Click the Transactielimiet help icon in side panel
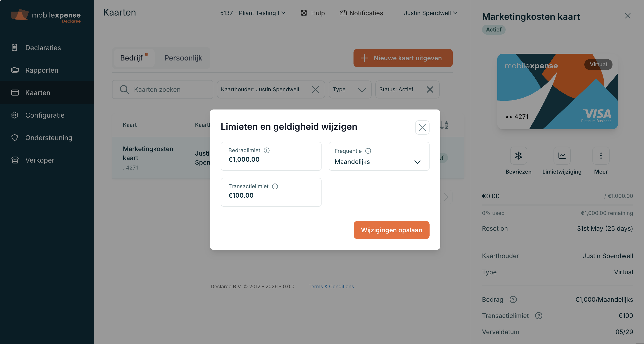 coord(539,316)
